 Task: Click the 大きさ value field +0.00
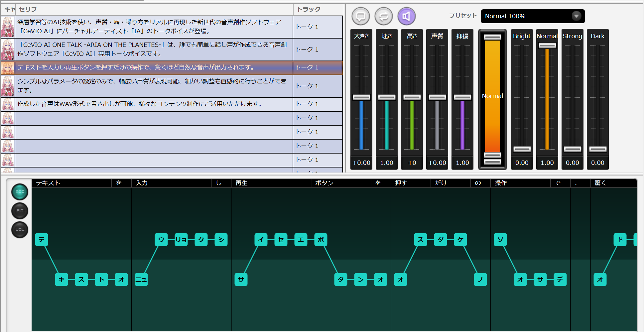pyautogui.click(x=361, y=163)
